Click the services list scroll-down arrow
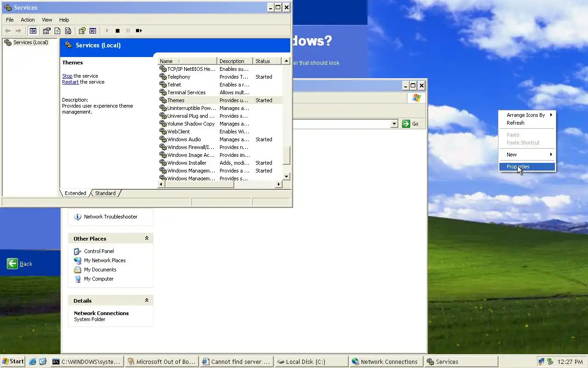The width and height of the screenshot is (588, 368). (286, 177)
